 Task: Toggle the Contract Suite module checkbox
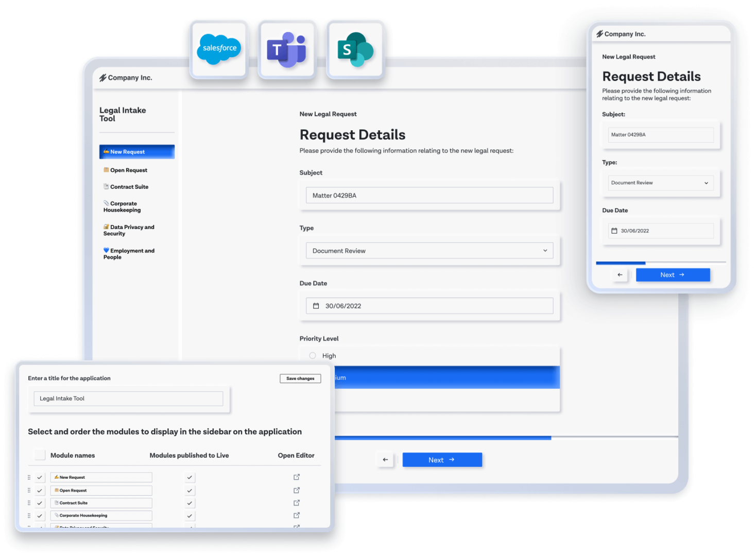tap(40, 503)
